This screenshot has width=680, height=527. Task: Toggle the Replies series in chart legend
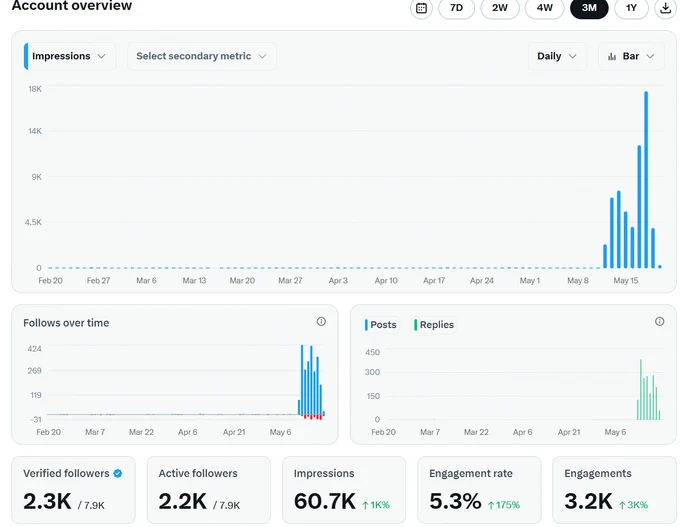click(x=434, y=324)
